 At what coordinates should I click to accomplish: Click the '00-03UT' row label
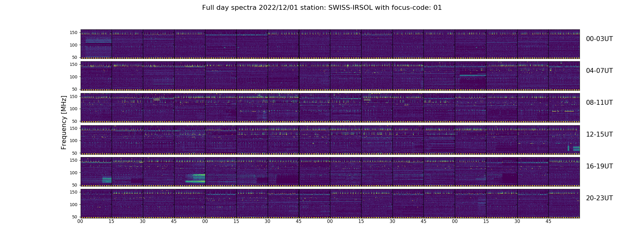coord(599,39)
